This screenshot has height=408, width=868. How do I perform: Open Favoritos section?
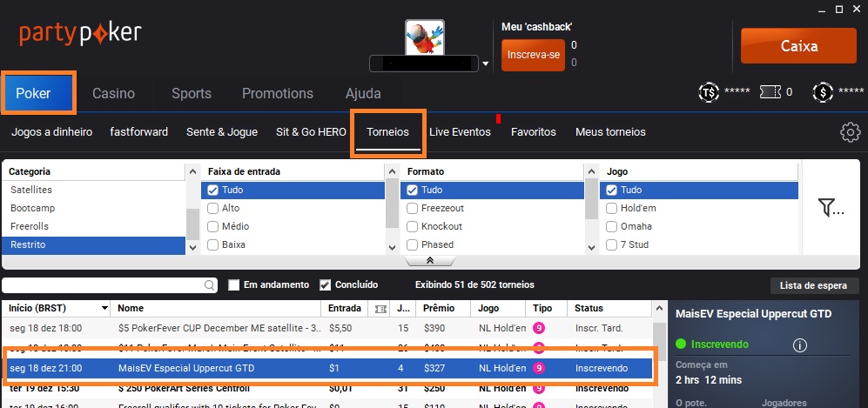pos(534,132)
